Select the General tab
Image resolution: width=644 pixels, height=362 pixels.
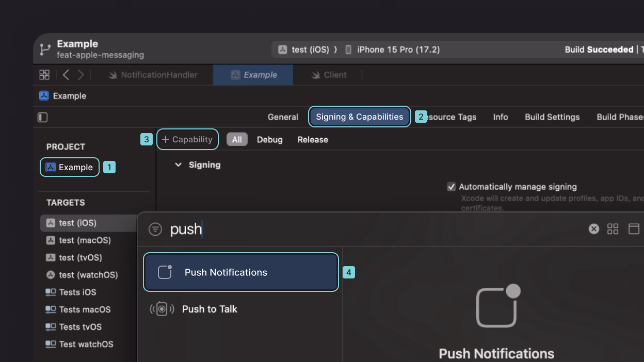pyautogui.click(x=283, y=117)
